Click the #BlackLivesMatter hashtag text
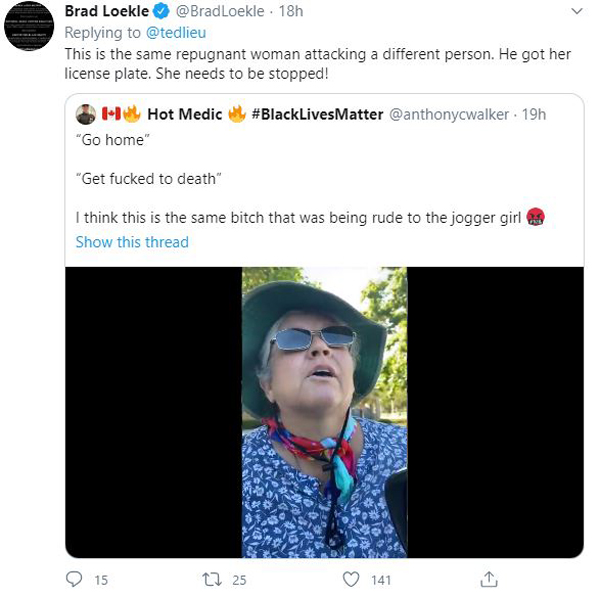This screenshot has height=597, width=600. point(317,114)
